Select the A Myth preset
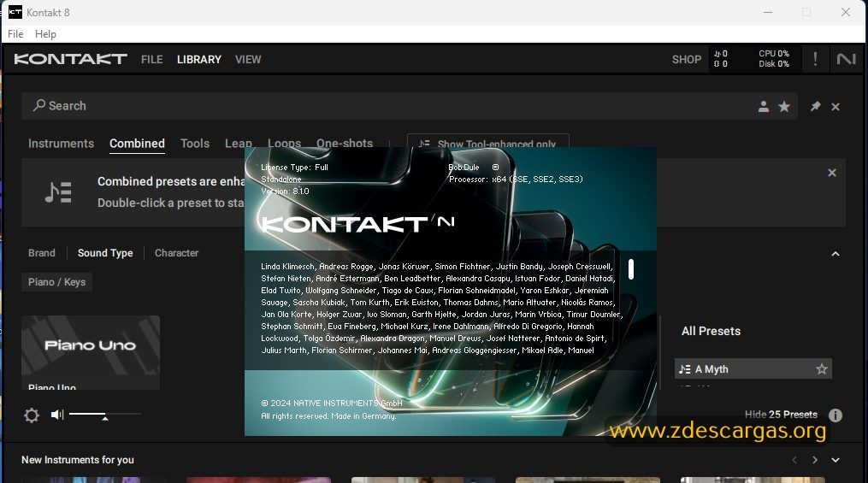Screen dimensions: 868x483 [753, 369]
